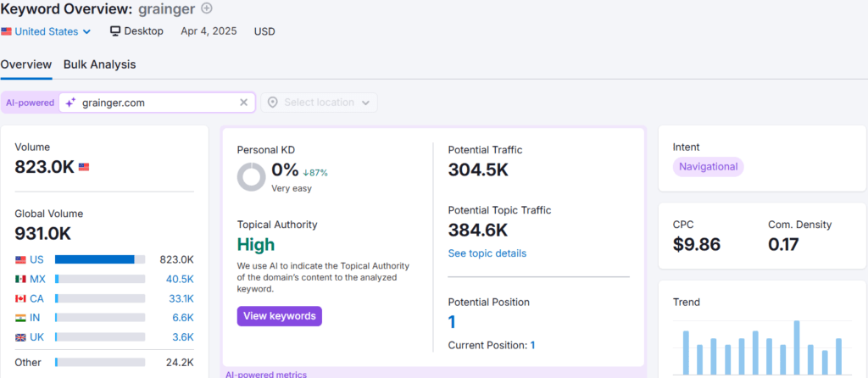Click the ↓87% KD change indicator
This screenshot has width=868, height=378.
tap(315, 172)
